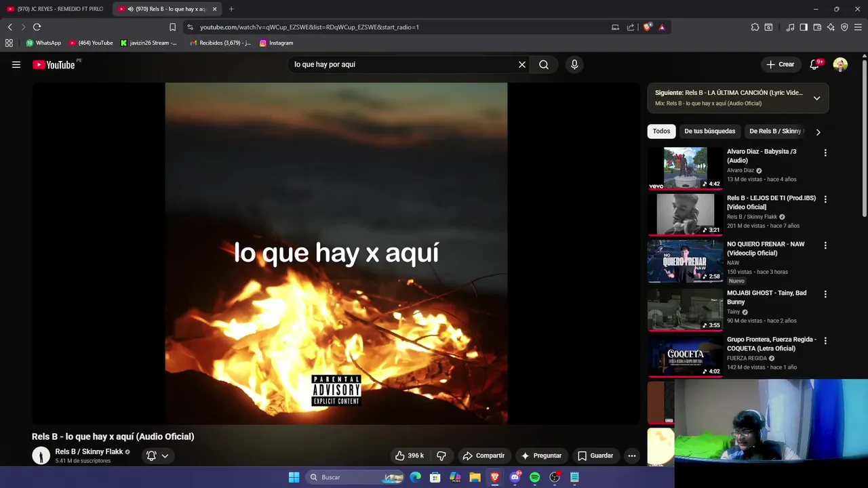Open Brave Rewards triangle icon
868x488 pixels.
[x=662, y=27]
